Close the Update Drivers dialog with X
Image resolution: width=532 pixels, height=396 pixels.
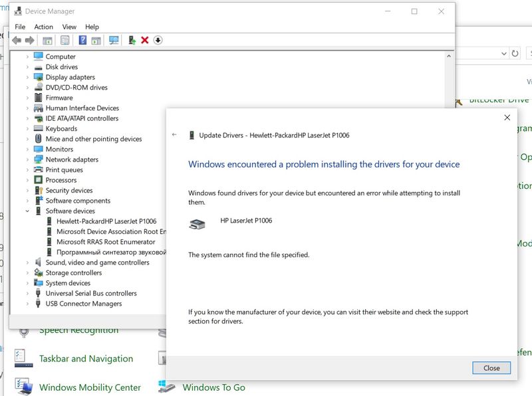[507, 118]
